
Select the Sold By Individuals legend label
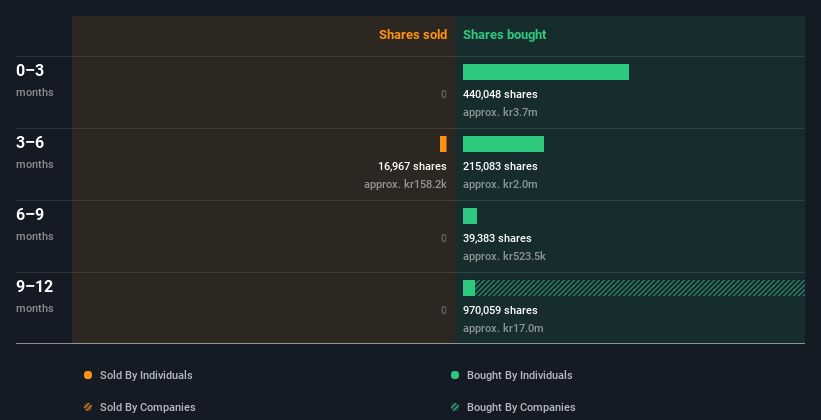(146, 375)
